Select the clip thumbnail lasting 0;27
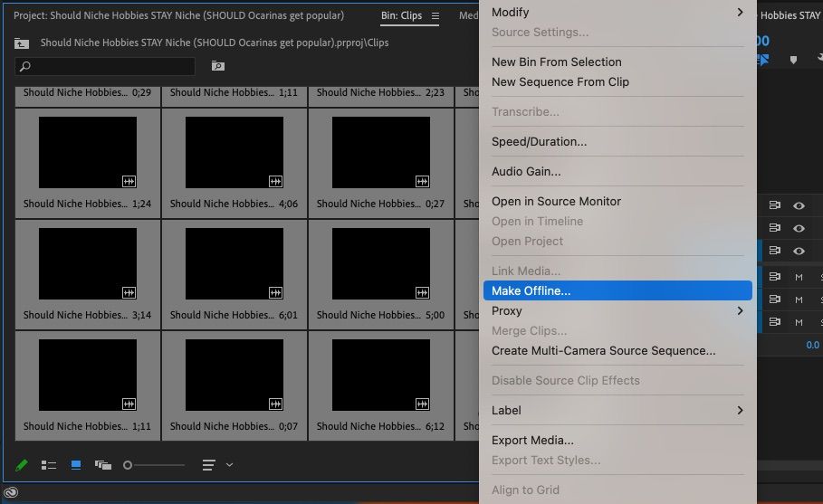The image size is (823, 504). pyautogui.click(x=381, y=153)
